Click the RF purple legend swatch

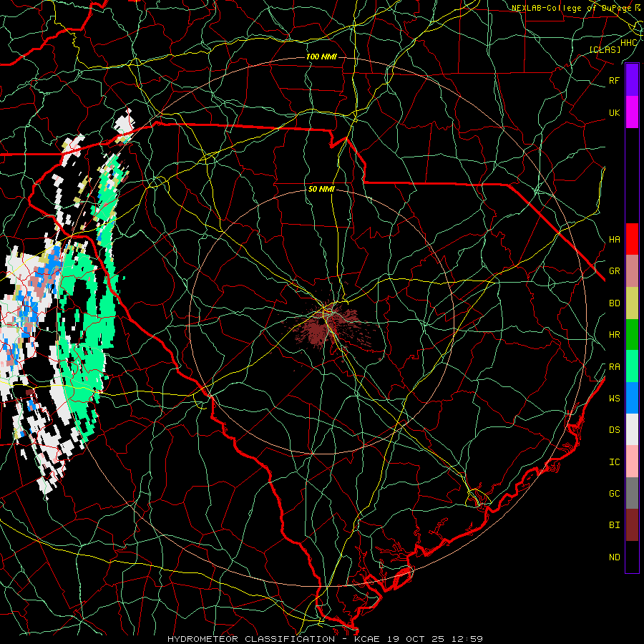click(632, 80)
